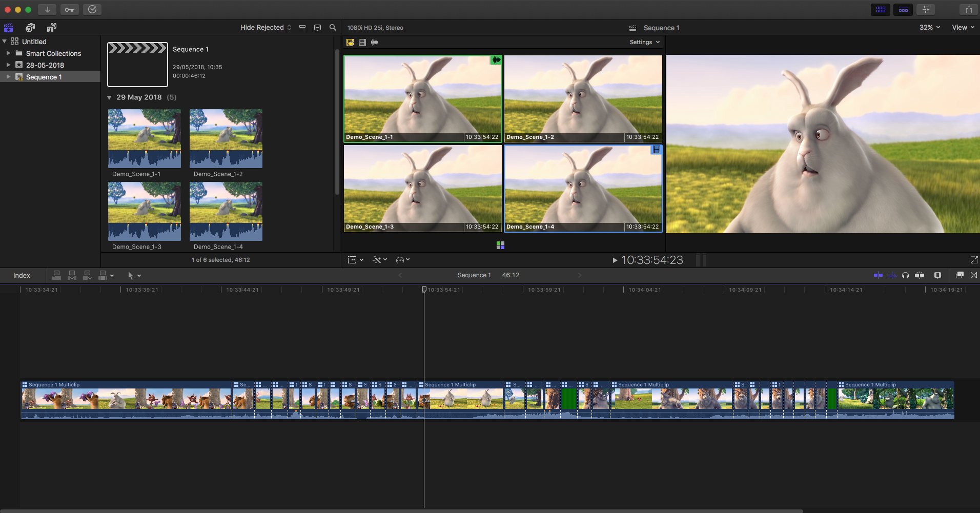Go forward in timeline history

pyautogui.click(x=580, y=275)
